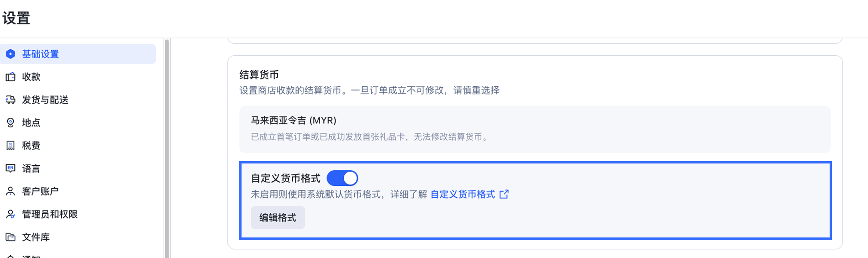The image size is (868, 258).
Task: Open 发货与配送 settings page
Action: coord(45,100)
